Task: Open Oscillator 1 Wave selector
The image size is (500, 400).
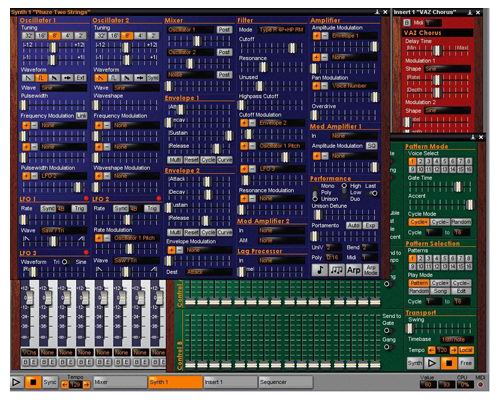Action: [x=64, y=88]
